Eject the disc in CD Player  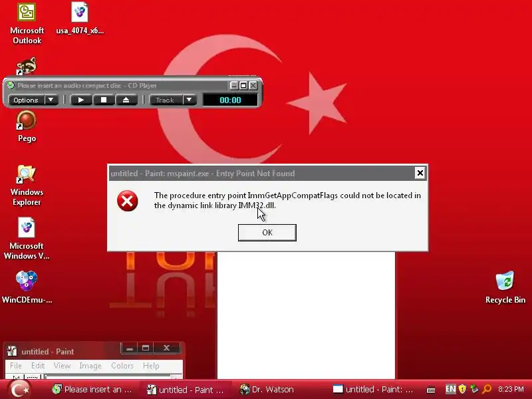[x=126, y=100]
